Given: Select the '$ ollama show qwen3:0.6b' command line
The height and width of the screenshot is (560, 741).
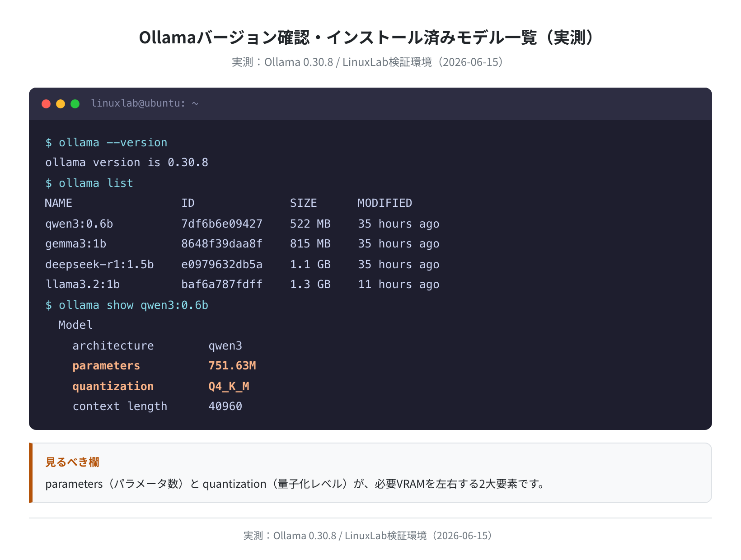Looking at the screenshot, I should (127, 305).
